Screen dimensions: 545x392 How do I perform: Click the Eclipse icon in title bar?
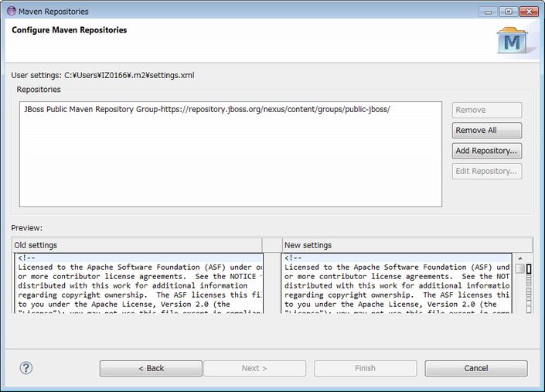pos(11,11)
